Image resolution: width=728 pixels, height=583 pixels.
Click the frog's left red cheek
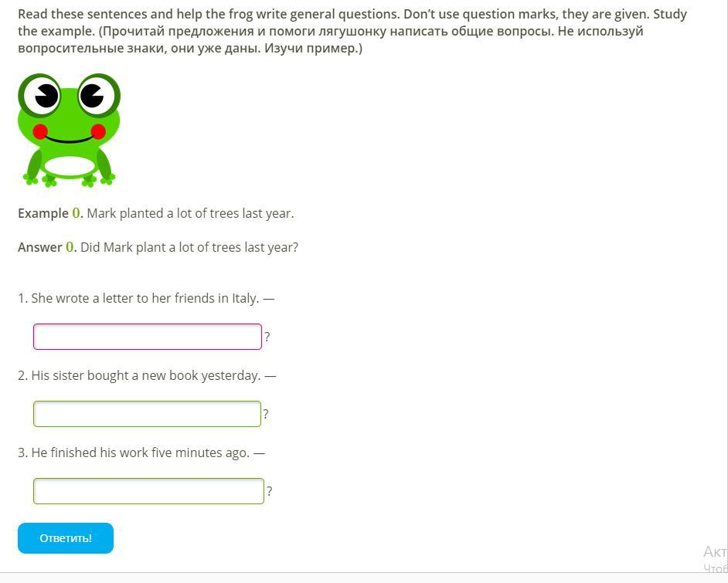coord(40,131)
